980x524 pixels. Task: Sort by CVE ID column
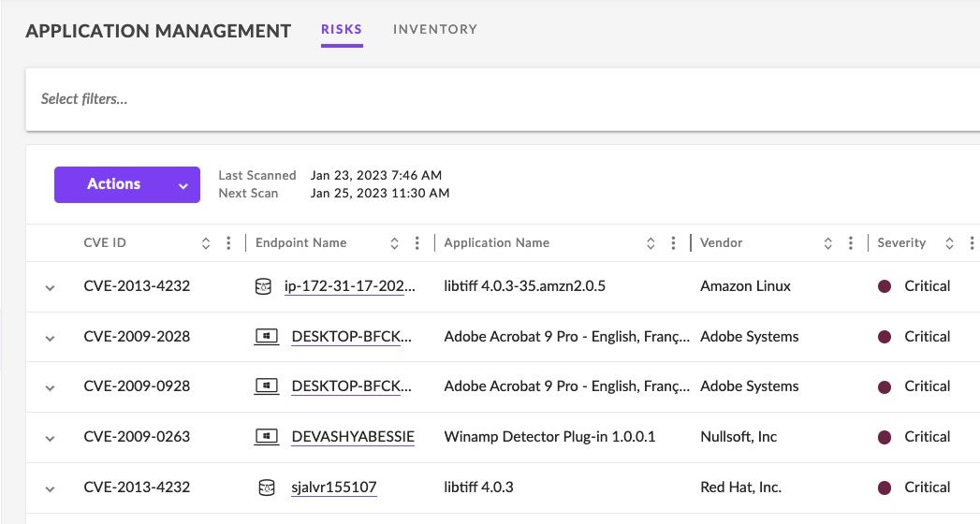pos(206,243)
